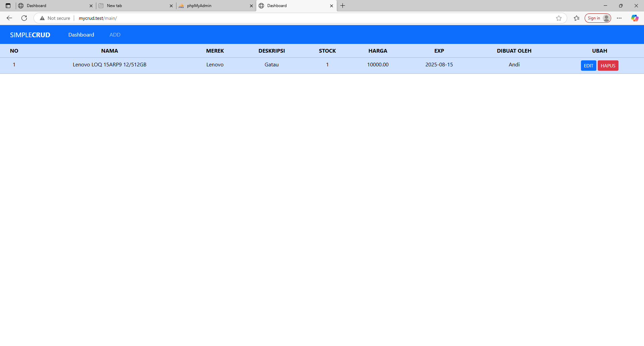Click the Lenovo brand cell
Image resolution: width=644 pixels, height=346 pixels.
(215, 65)
